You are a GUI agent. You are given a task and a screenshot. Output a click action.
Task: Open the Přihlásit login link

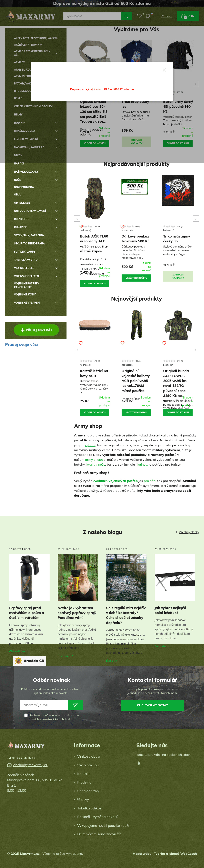pos(167,16)
